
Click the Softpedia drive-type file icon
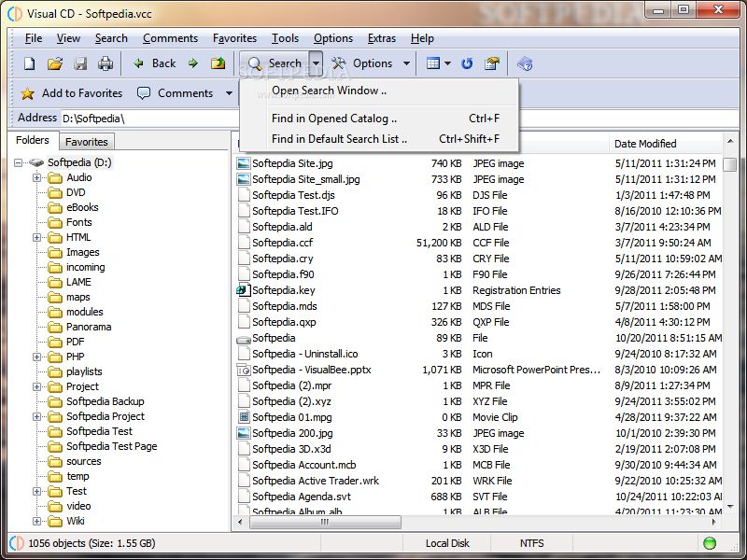click(244, 339)
